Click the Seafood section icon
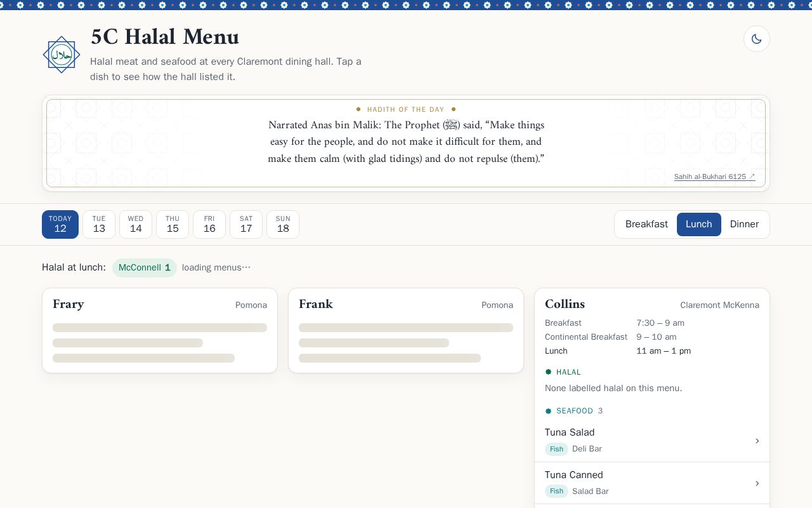Viewport: 812px width, 508px height. click(x=549, y=411)
